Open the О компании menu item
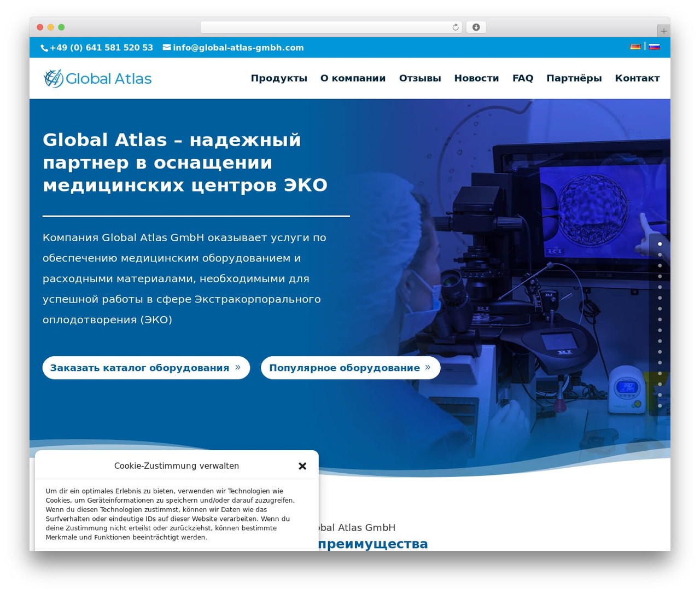Screen dimensions: 700x593 [x=353, y=78]
